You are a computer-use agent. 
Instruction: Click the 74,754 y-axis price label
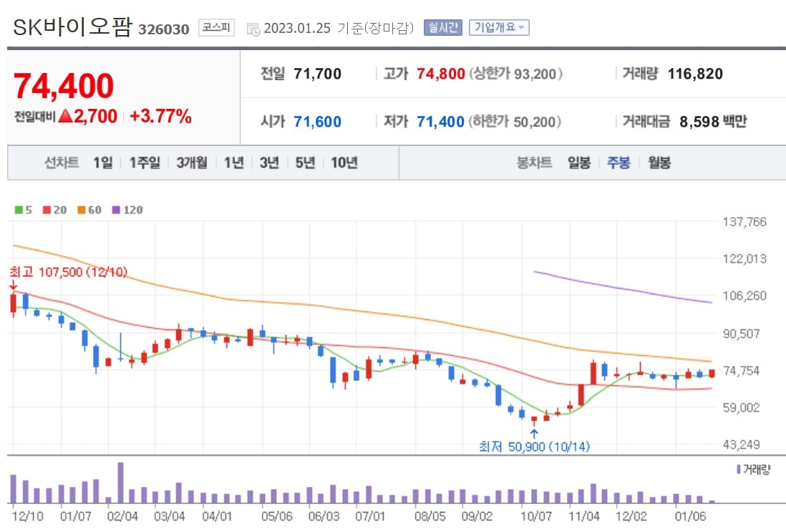[x=741, y=371]
